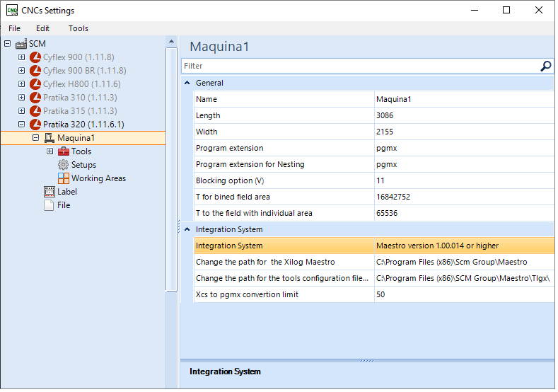
Task: Collapse the Pratika 320 (1.11.6.1) node
Action: (x=22, y=125)
